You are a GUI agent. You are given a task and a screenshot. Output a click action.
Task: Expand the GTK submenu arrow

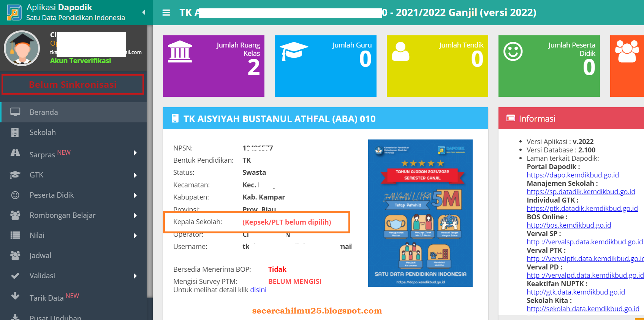point(135,175)
